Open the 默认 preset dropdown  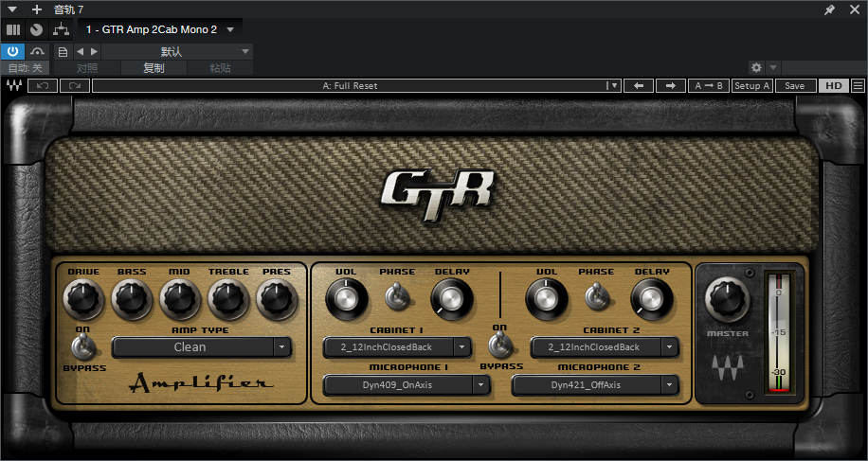[177, 51]
